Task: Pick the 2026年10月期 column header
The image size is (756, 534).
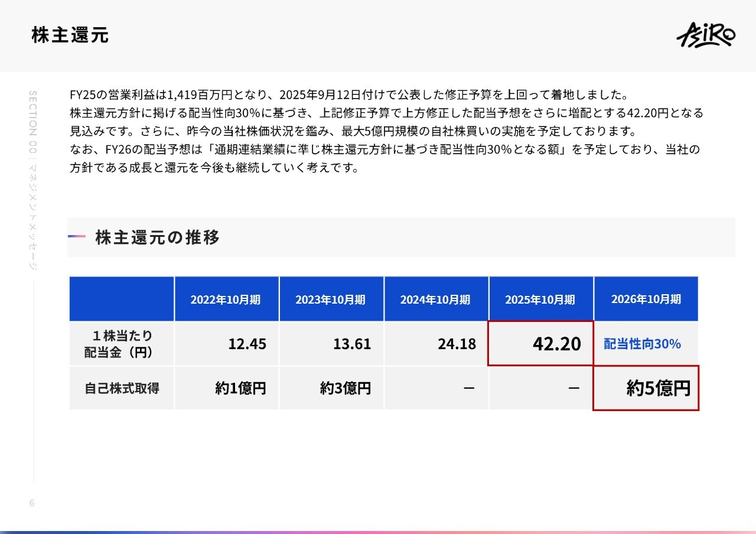Action: [x=646, y=299]
